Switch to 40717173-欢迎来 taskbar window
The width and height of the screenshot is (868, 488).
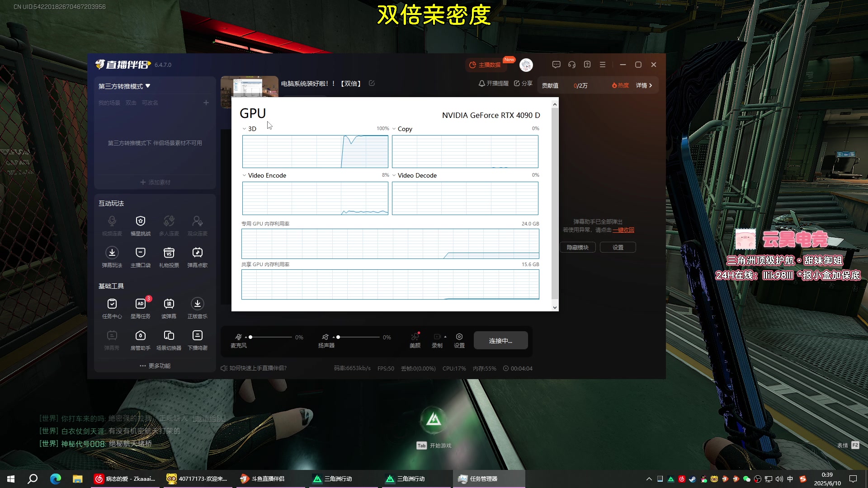point(198,479)
